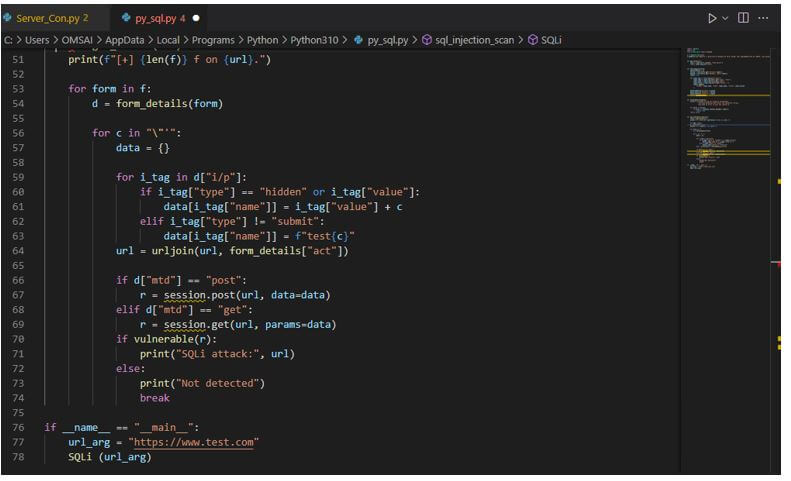The width and height of the screenshot is (791, 481).
Task: Click the minimap code overview
Action: pos(728,109)
